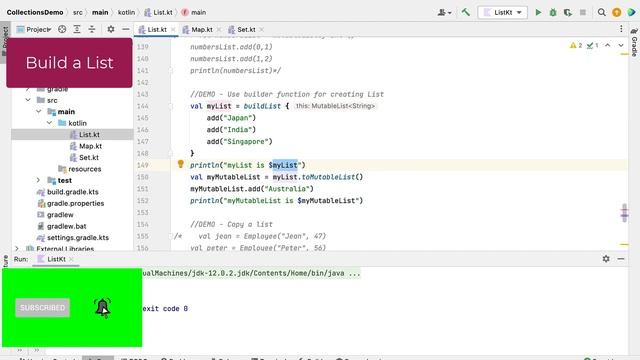Collapse all in Project tree
640x360 pixels.
pos(92,29)
